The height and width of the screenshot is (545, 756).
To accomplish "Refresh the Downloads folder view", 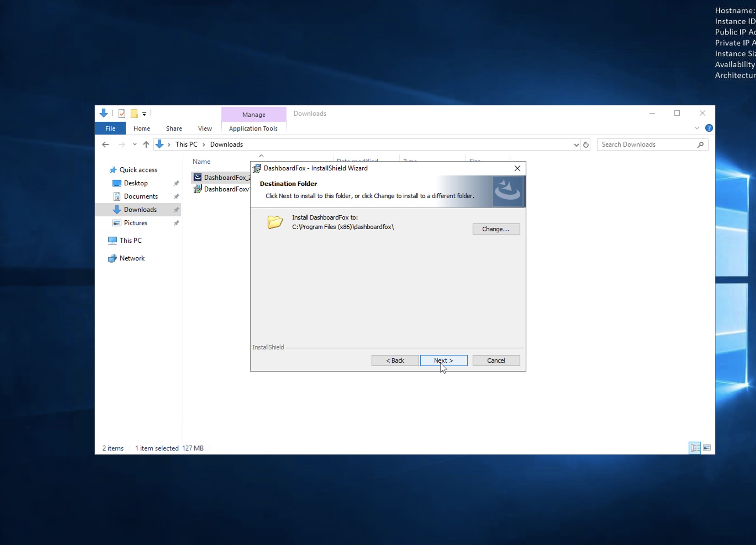I will [586, 145].
